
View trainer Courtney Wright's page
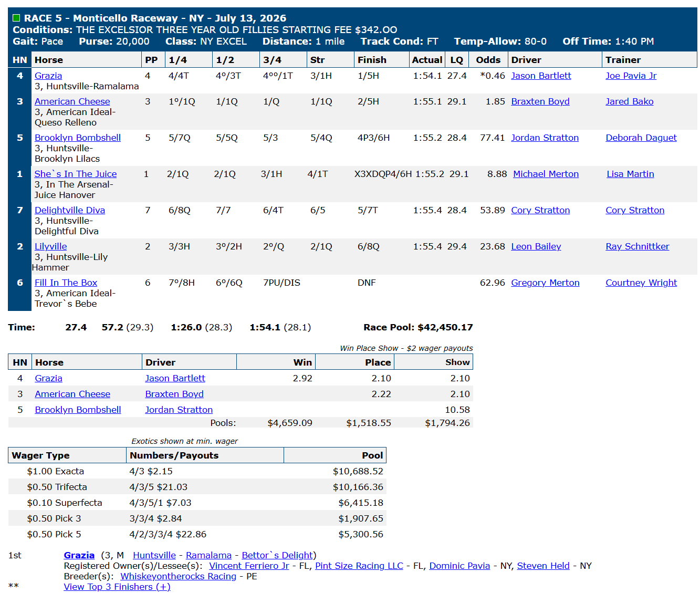click(x=641, y=283)
